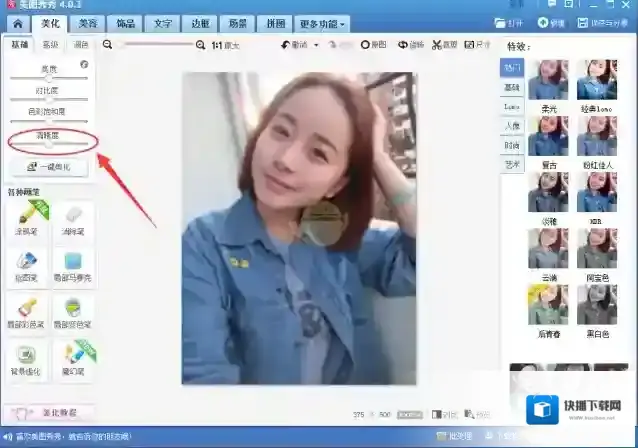Open the background blur (背景虚化) tool
The image size is (638, 448).
(26, 358)
